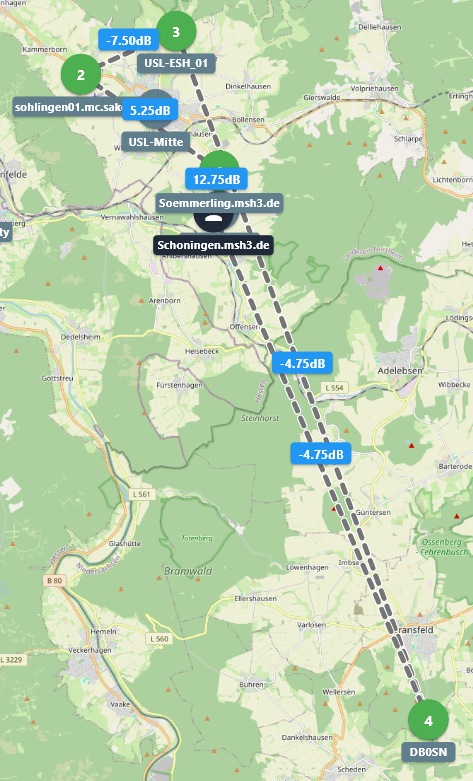Select the -4.75dB label beside L 554
473x781 pixels.
point(302,364)
